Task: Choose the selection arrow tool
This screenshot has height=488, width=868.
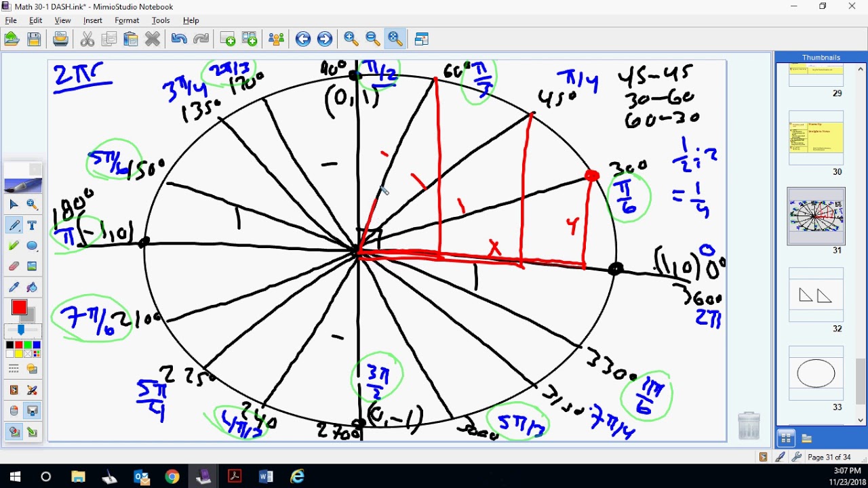Action: 14,205
